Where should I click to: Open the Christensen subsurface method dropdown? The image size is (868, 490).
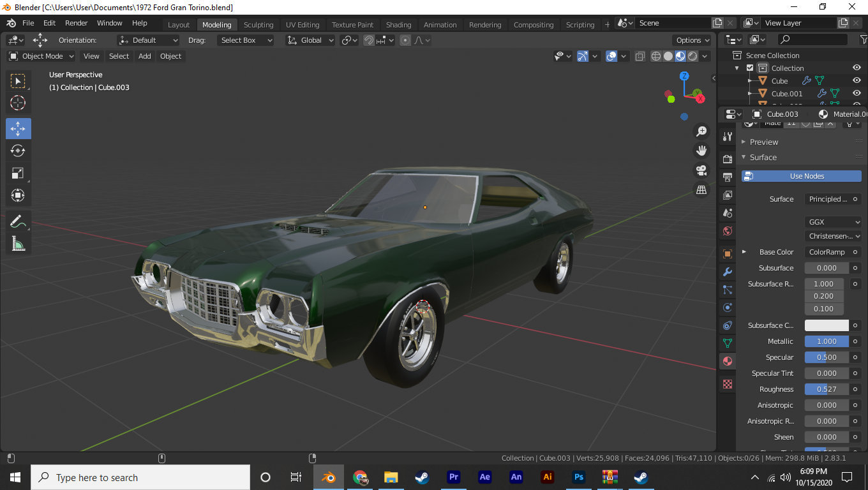(x=833, y=236)
